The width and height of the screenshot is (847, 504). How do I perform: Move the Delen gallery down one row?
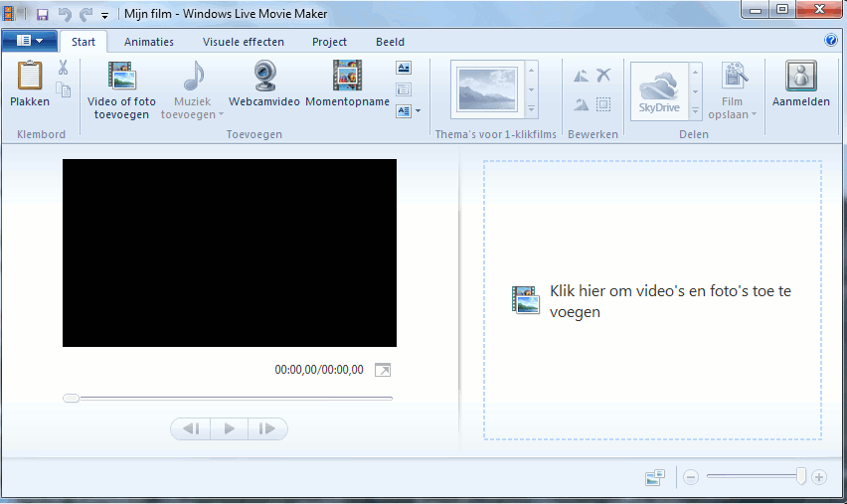click(696, 91)
